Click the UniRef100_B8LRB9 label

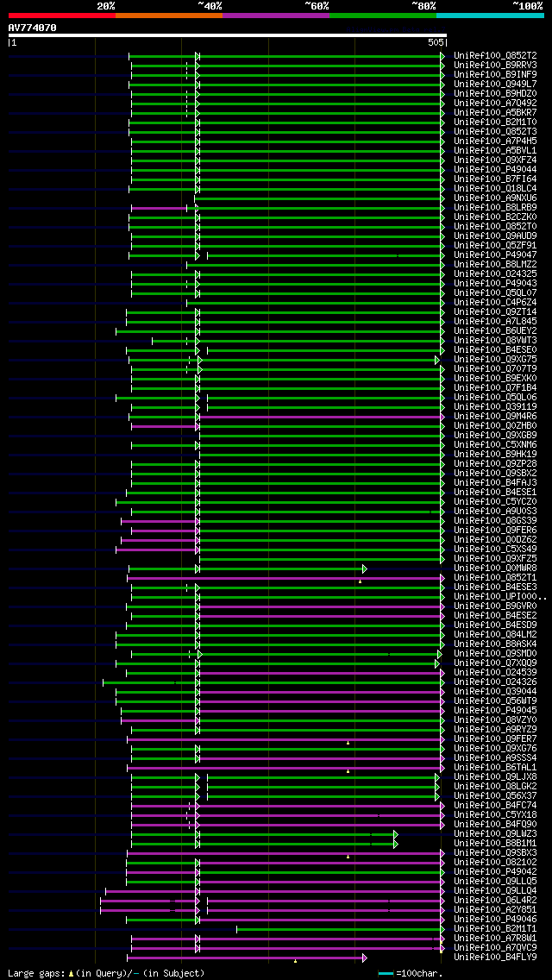495,207
